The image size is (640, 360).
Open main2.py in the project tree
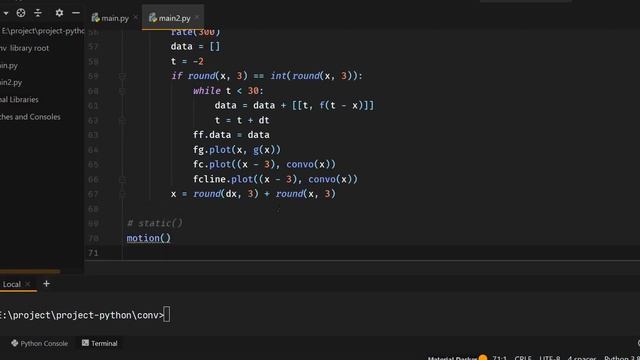pos(11,82)
